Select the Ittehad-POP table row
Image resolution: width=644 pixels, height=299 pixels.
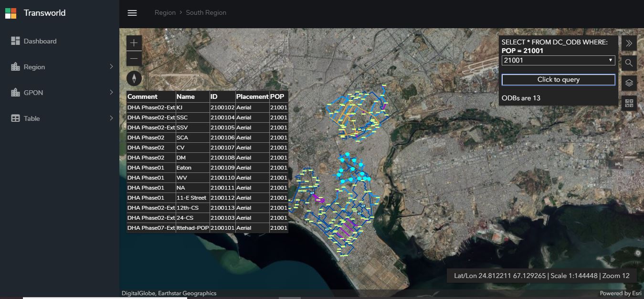coord(207,228)
